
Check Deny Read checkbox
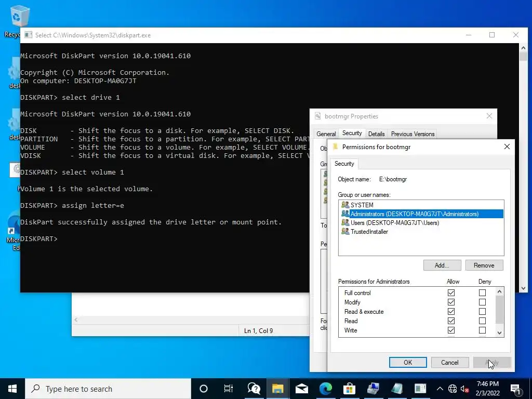point(482,321)
